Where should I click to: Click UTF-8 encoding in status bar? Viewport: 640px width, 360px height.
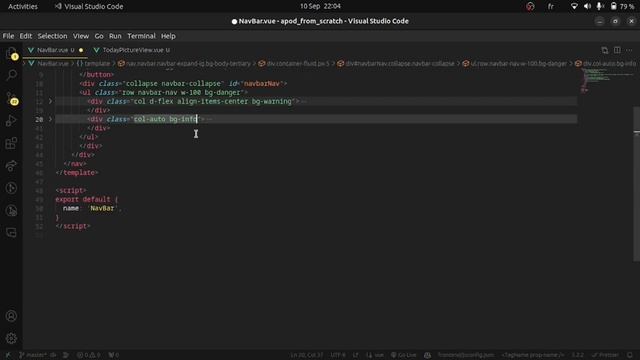tap(338, 355)
